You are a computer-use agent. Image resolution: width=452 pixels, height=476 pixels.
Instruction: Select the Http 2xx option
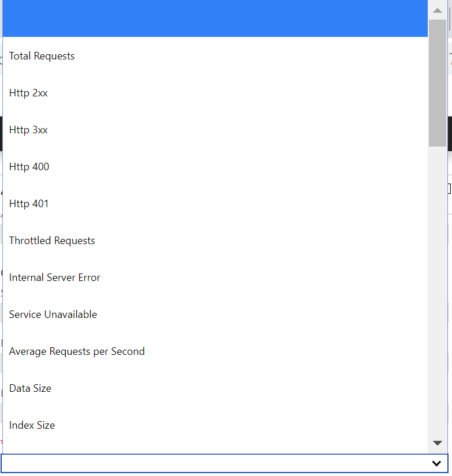coord(215,93)
